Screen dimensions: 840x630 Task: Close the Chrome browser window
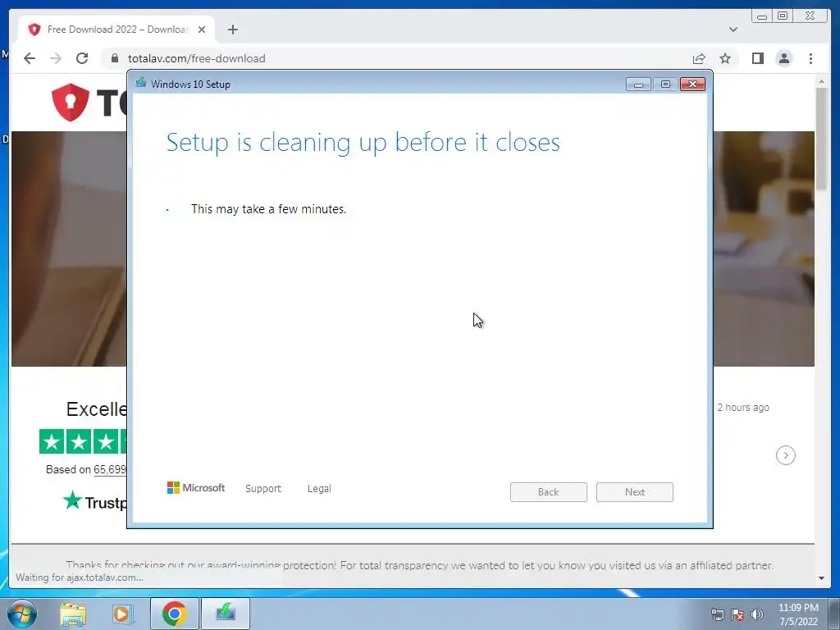coord(810,16)
